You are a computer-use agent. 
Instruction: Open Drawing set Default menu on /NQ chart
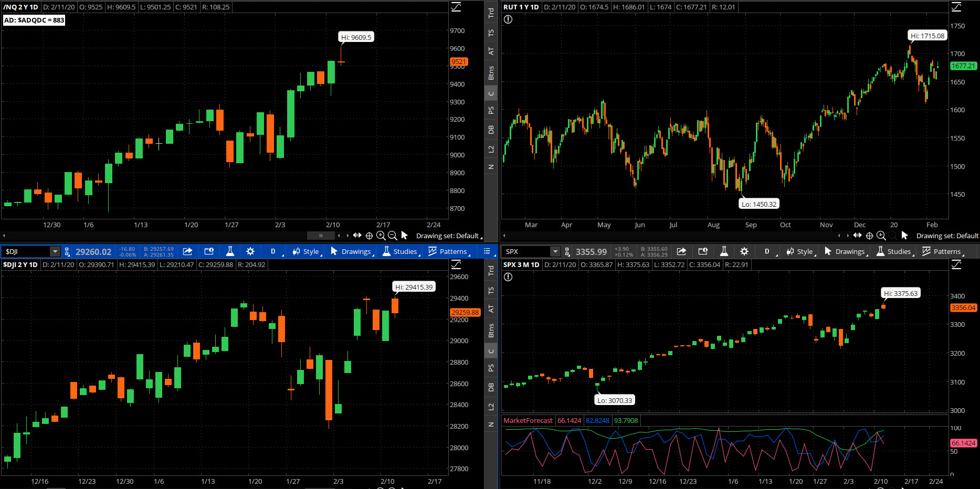tap(448, 236)
